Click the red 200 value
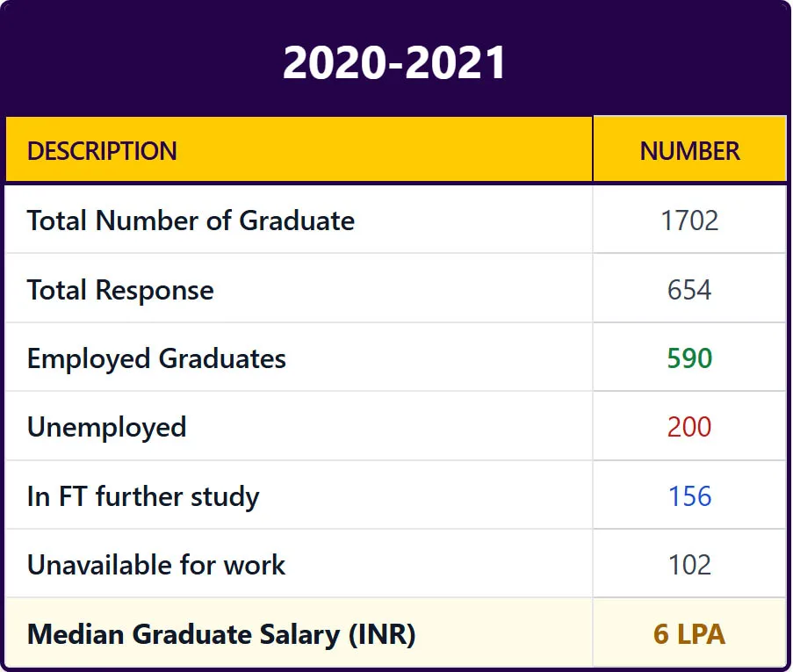The image size is (793, 672). click(689, 427)
